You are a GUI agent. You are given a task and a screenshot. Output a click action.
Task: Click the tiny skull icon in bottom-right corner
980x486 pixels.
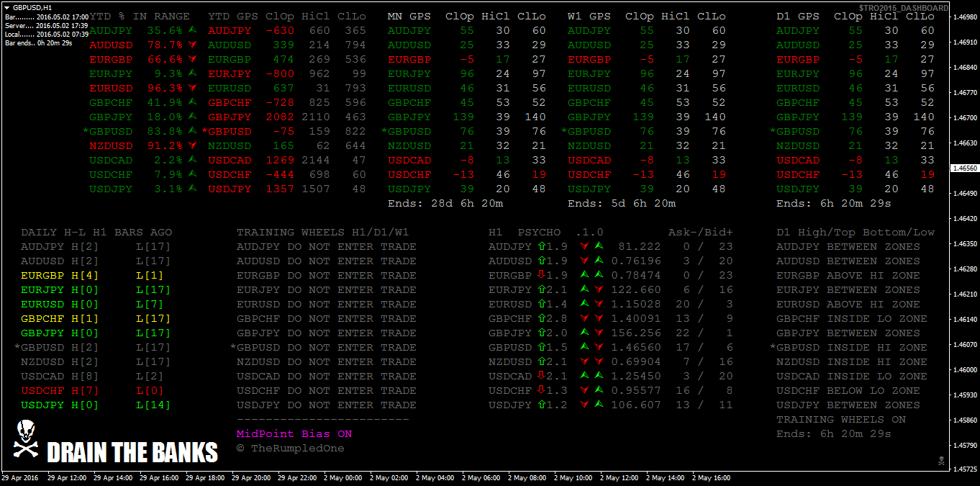(x=940, y=460)
